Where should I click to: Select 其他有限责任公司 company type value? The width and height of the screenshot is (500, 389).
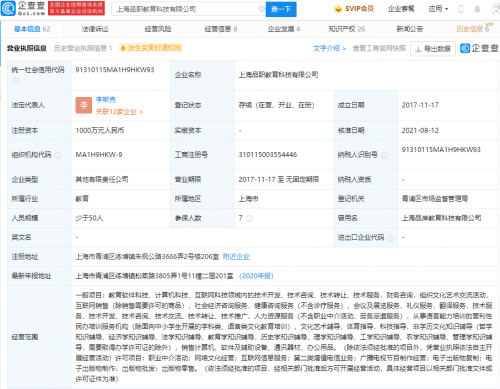[102, 179]
